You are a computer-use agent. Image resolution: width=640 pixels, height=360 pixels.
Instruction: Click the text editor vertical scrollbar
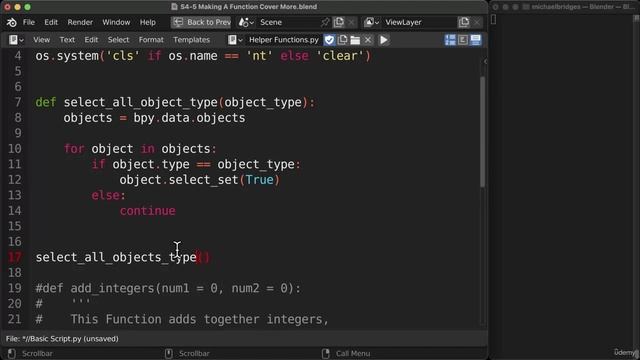click(x=482, y=131)
